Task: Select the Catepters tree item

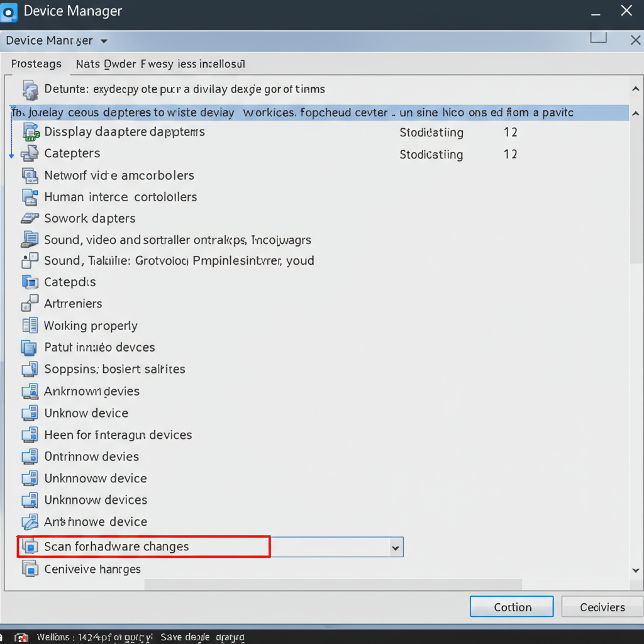Action: (72, 153)
